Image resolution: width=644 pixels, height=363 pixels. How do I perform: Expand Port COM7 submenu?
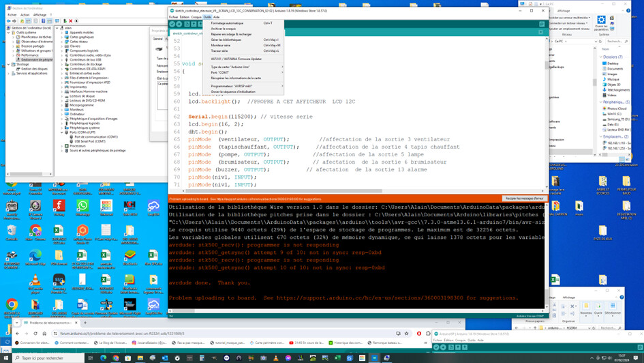[x=243, y=72]
